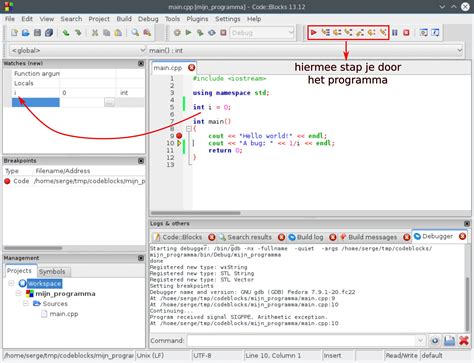Open the Debug build target dropdown
The image size is (474, 363).
(x=262, y=33)
